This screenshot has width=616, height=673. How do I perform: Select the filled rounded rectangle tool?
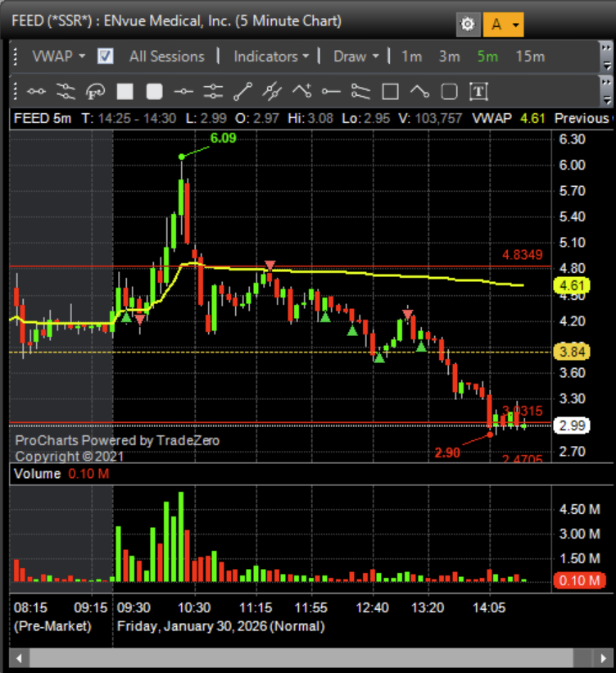click(155, 92)
